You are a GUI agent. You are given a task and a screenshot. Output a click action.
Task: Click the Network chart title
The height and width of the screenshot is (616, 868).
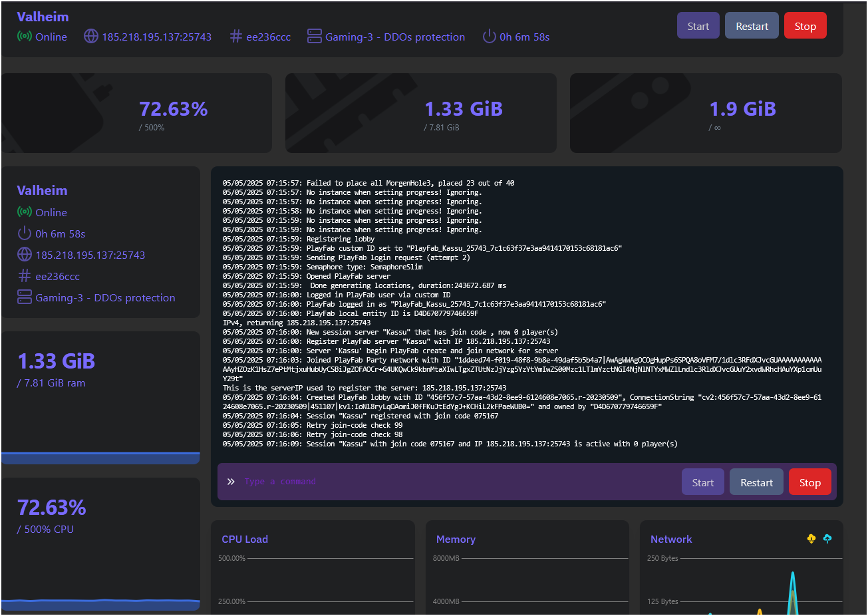point(671,539)
